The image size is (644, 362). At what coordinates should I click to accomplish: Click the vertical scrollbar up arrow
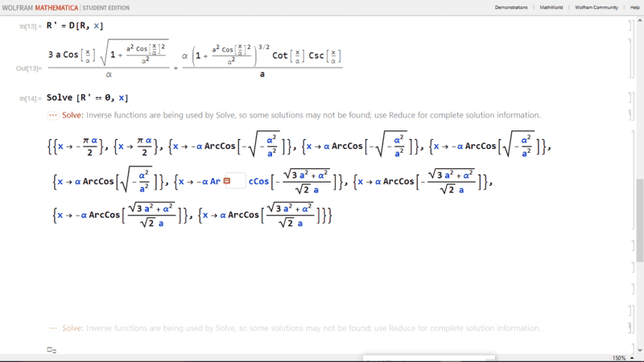(x=640, y=20)
